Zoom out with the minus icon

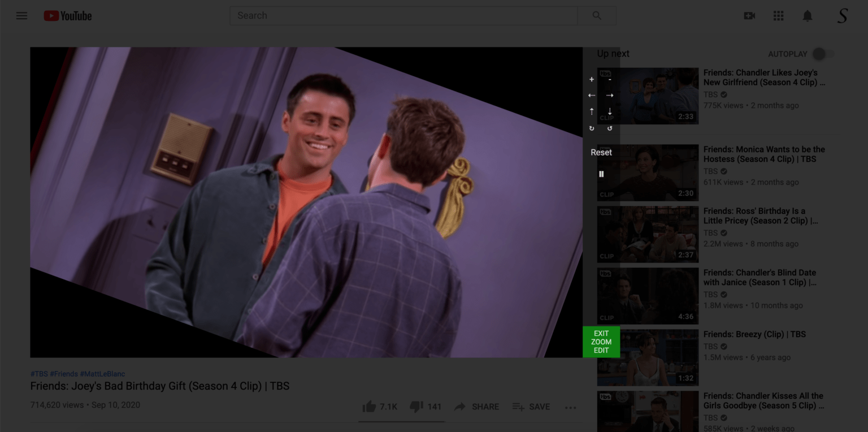[x=610, y=80]
